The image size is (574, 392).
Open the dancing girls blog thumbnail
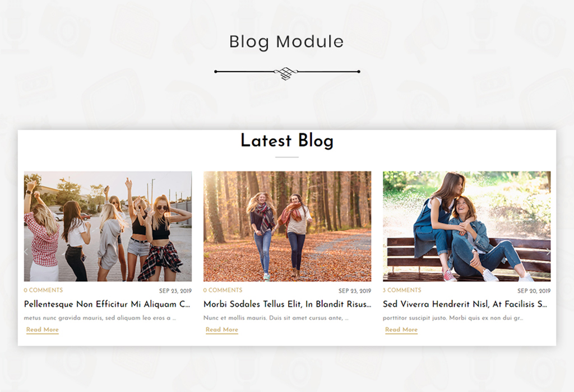point(108,226)
